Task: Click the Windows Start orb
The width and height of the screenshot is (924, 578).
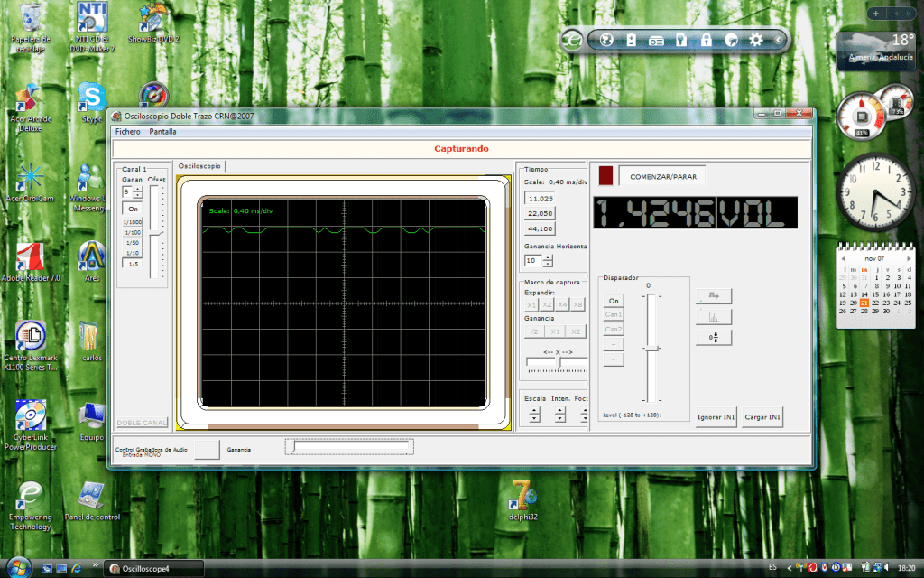Action: [x=18, y=566]
